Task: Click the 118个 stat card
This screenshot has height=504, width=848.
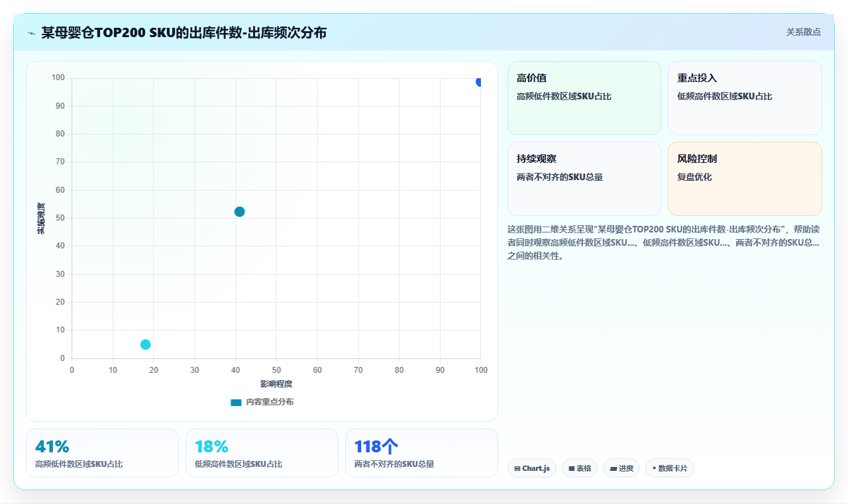Action: [x=421, y=453]
